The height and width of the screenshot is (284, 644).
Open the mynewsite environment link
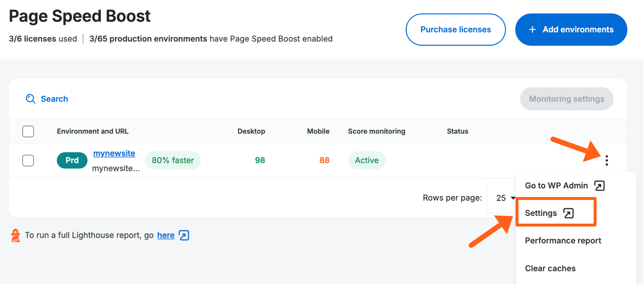tap(114, 153)
